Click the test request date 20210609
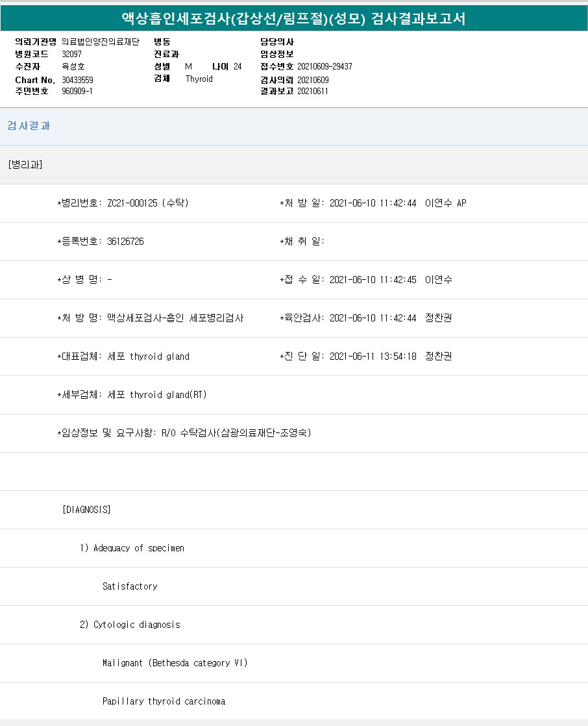Screen dimensions: 588x726 [313, 80]
